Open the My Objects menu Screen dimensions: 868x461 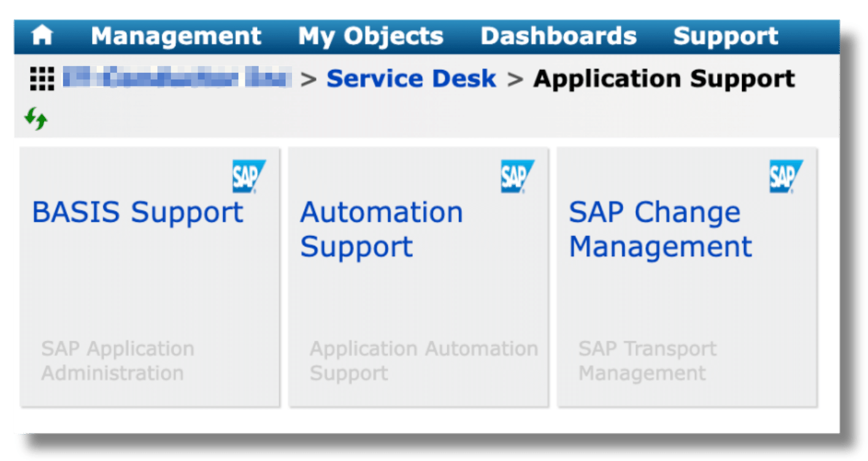[371, 36]
